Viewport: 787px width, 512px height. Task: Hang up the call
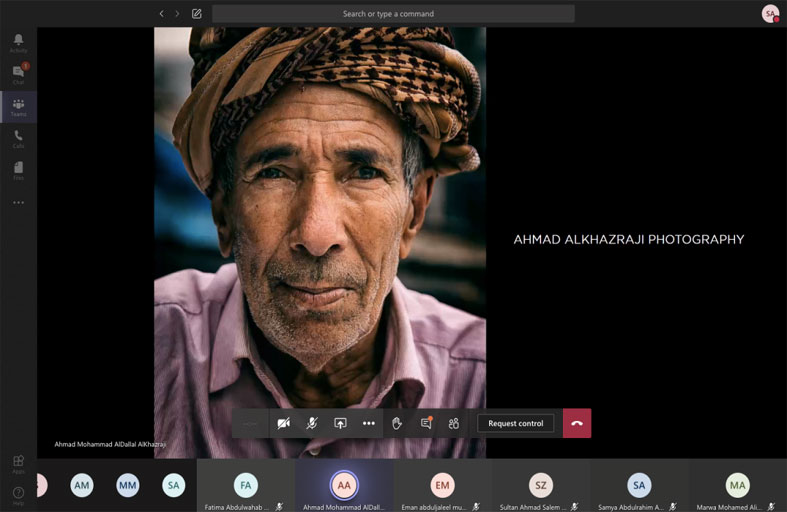pyautogui.click(x=577, y=423)
